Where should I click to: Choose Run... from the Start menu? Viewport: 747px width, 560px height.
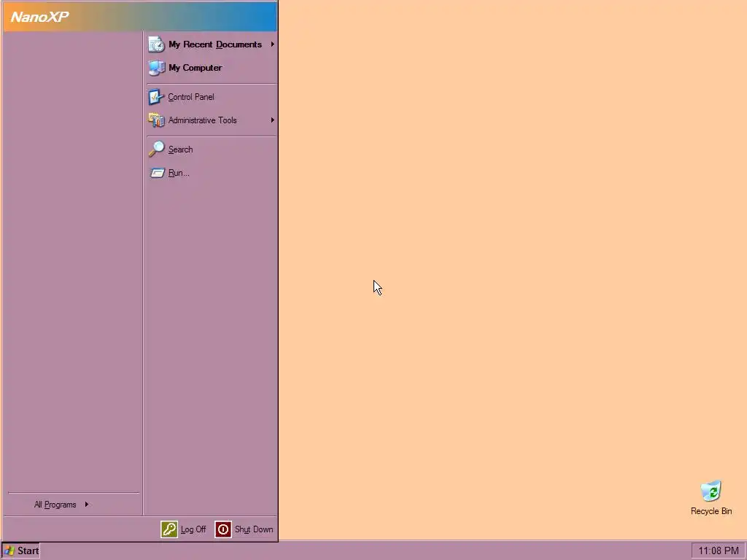212,173
